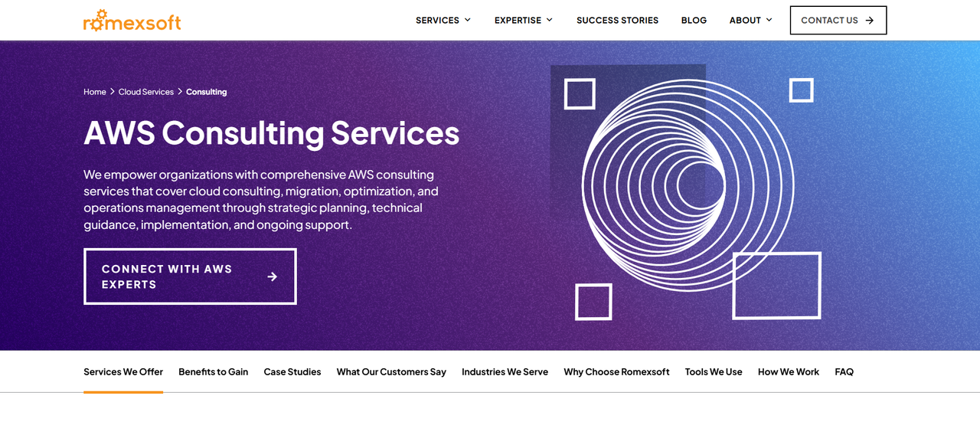Open the How We Work tab
Screen dimensions: 980x448
pos(789,372)
